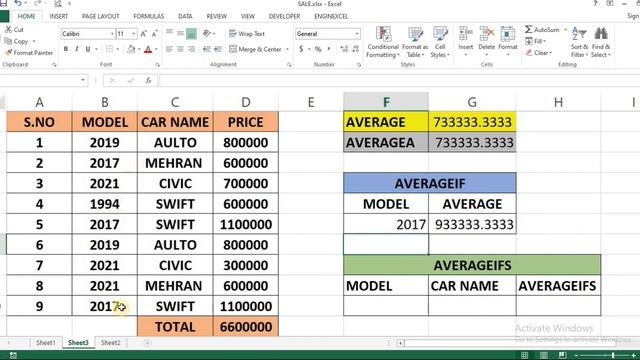This screenshot has width=640, height=360.
Task: Decrease font size with the smaller A icon
Action: (x=154, y=34)
